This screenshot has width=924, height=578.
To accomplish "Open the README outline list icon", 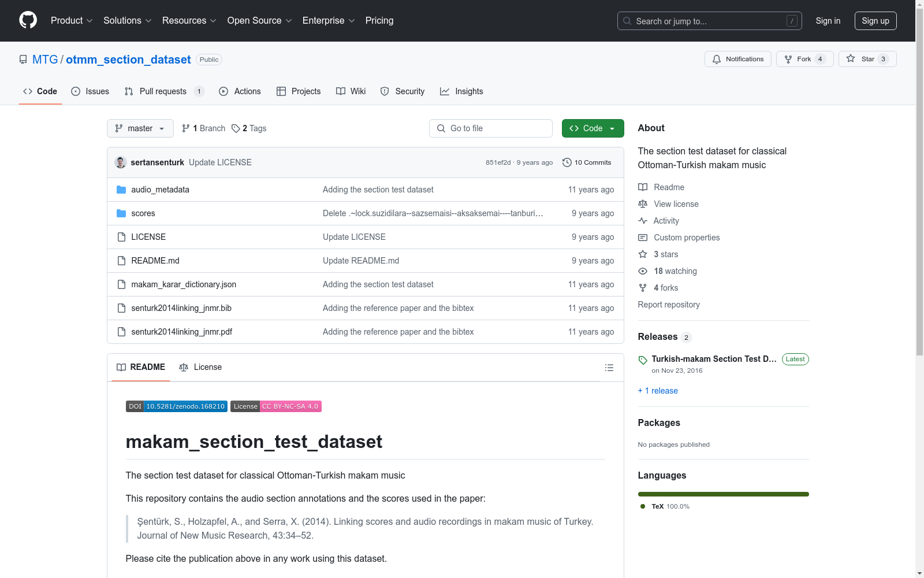I will 609,368.
